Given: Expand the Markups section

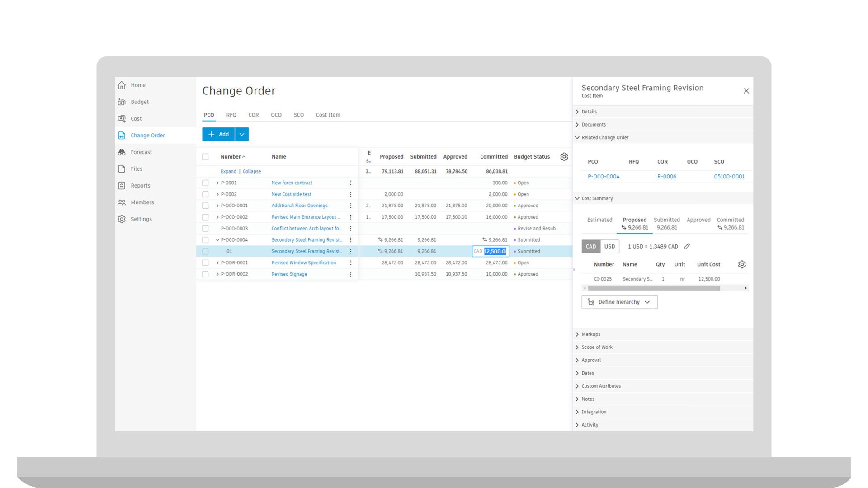Looking at the screenshot, I should pyautogui.click(x=590, y=334).
